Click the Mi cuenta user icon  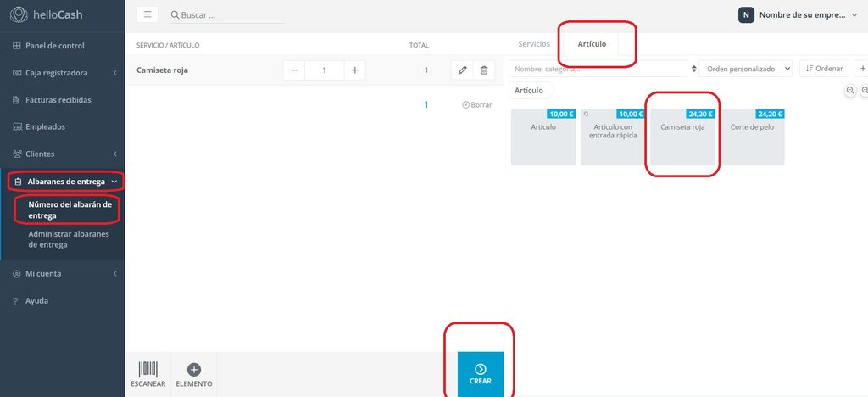click(17, 274)
